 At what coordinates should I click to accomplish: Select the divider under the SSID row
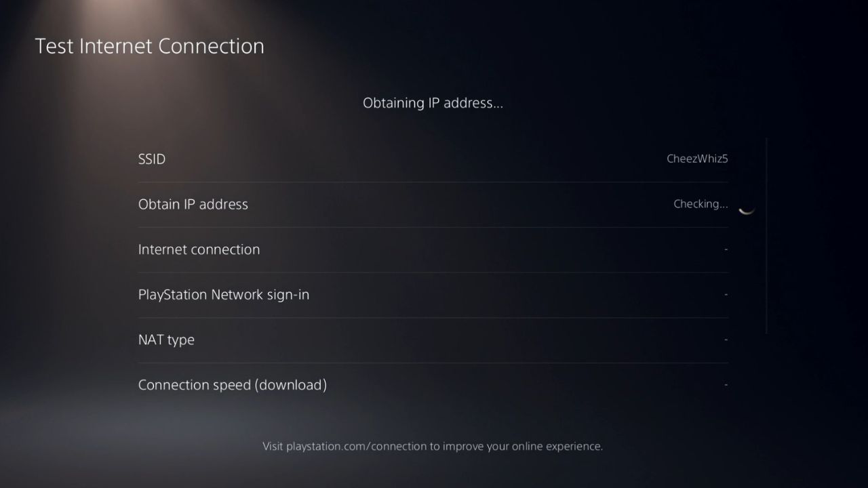(433, 181)
